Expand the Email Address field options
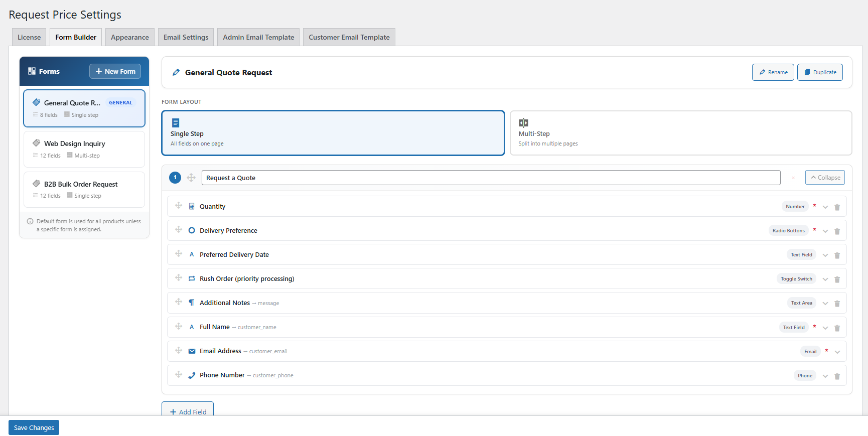This screenshot has width=868, height=436. [x=837, y=352]
